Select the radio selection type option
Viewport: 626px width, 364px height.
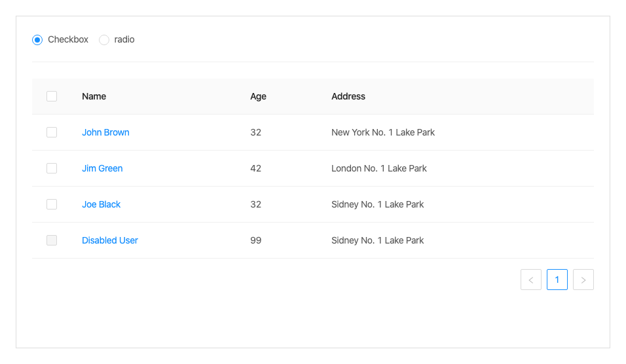pos(104,40)
